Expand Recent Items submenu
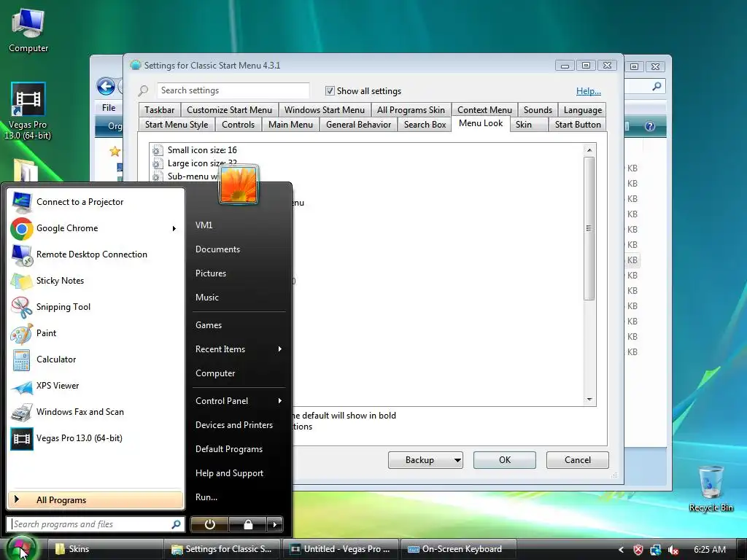This screenshot has height=560, width=747. (x=280, y=349)
